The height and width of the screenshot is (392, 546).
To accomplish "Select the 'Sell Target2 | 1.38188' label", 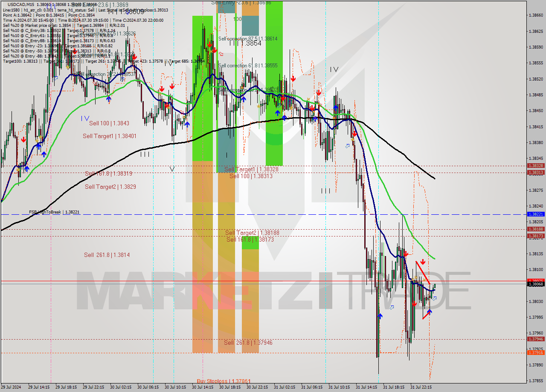I will pos(252,233).
